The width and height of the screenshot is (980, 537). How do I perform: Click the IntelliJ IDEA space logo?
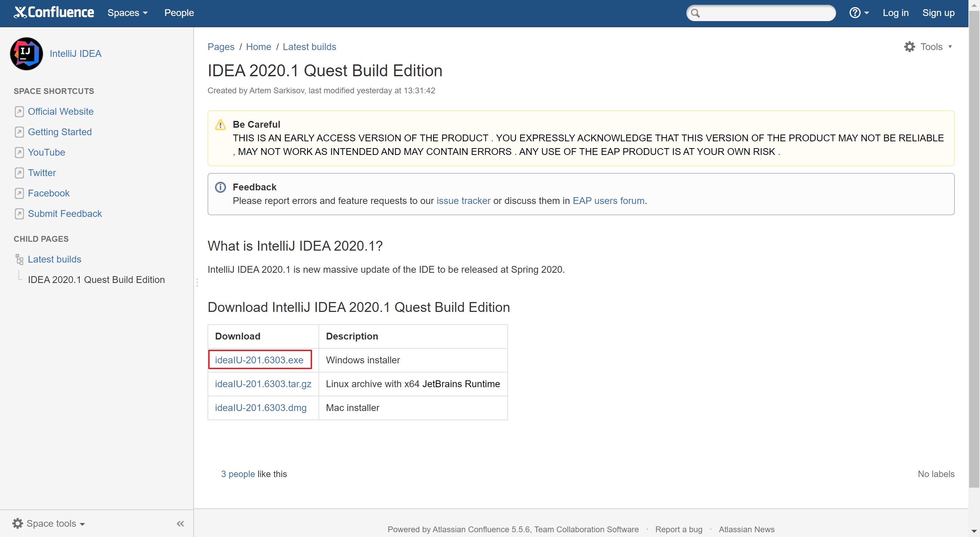(26, 54)
